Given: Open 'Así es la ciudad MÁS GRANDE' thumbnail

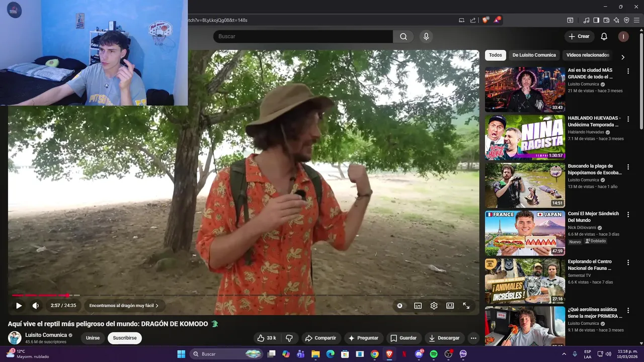Looking at the screenshot, I should pos(525,89).
